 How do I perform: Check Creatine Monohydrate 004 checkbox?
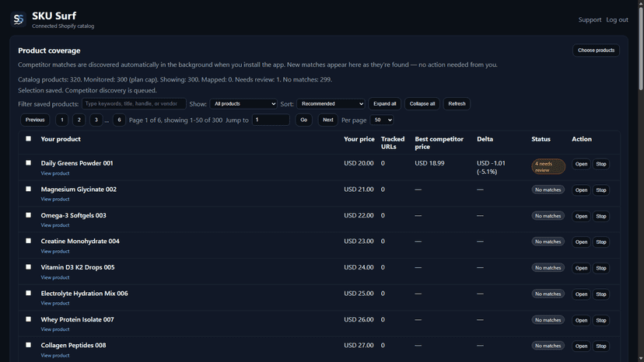[28, 241]
